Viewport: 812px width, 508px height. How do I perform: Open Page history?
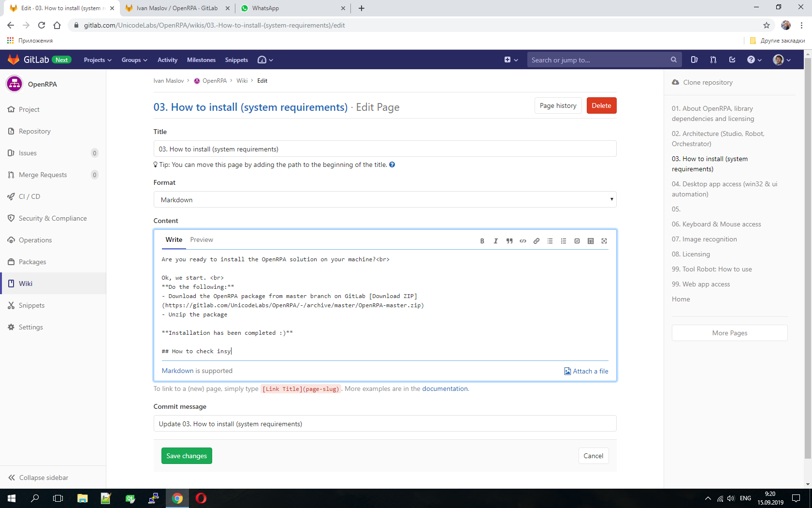558,105
